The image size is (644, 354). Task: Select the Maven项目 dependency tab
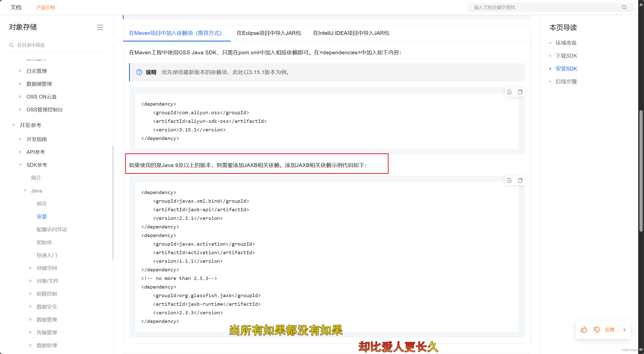click(177, 33)
